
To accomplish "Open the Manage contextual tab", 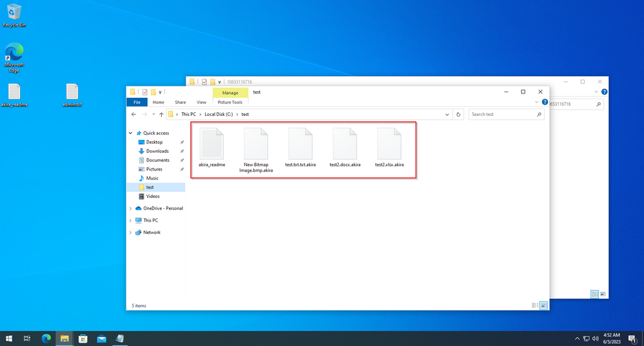I will pos(230,93).
